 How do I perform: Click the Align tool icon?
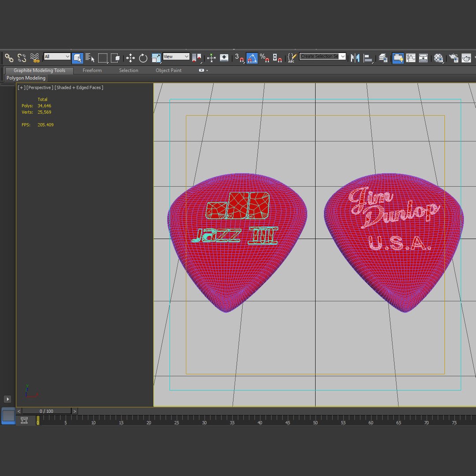(x=368, y=58)
